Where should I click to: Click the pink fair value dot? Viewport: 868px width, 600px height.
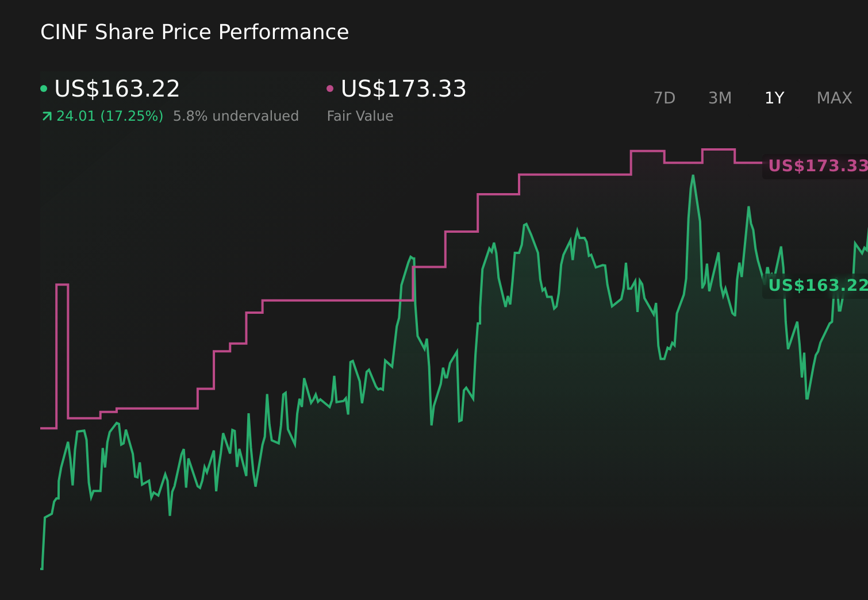330,89
